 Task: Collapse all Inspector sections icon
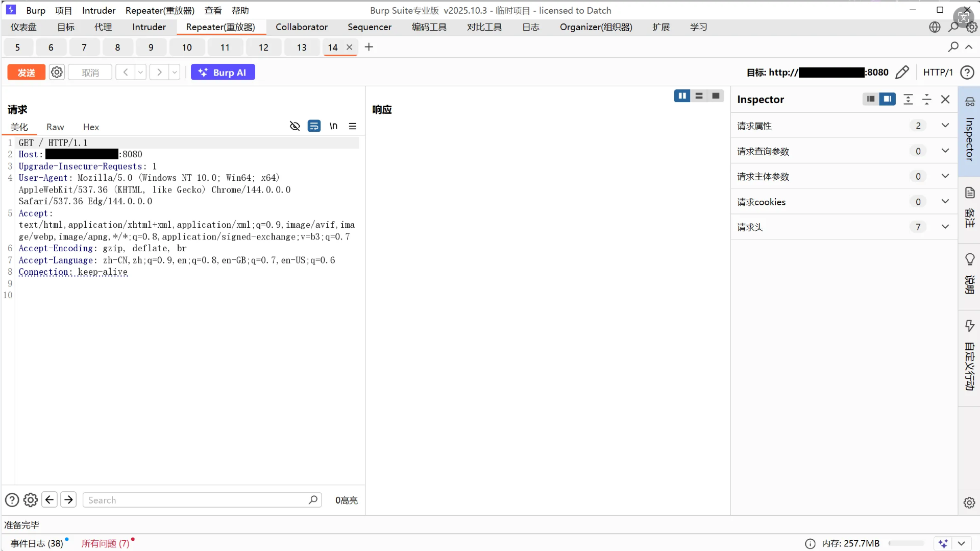click(x=926, y=100)
